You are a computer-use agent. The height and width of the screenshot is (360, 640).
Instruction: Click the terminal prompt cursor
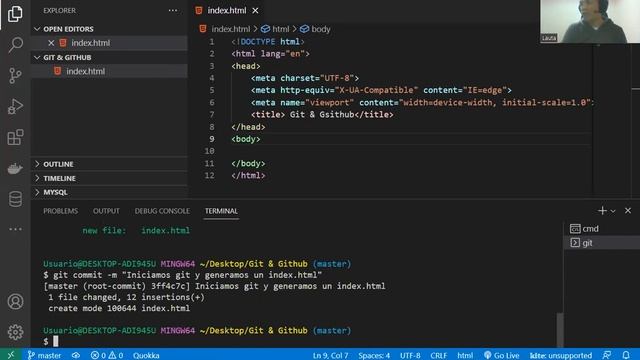click(x=56, y=341)
